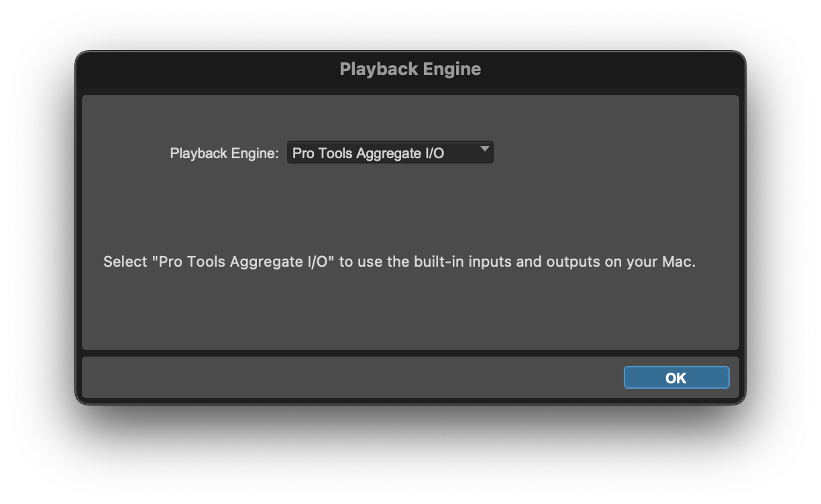Confirm the dialog with OK
821x504 pixels.
click(x=676, y=377)
